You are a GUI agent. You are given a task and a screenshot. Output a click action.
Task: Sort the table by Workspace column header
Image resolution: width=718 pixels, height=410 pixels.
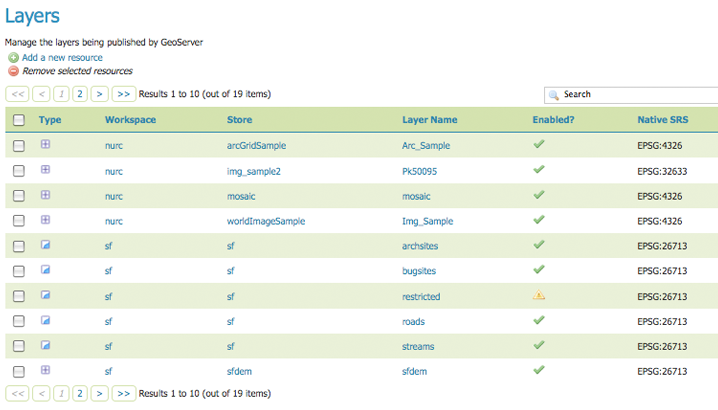point(130,120)
